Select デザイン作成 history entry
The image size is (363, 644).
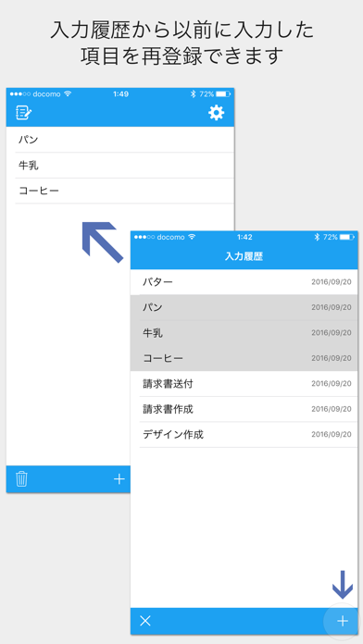244,435
